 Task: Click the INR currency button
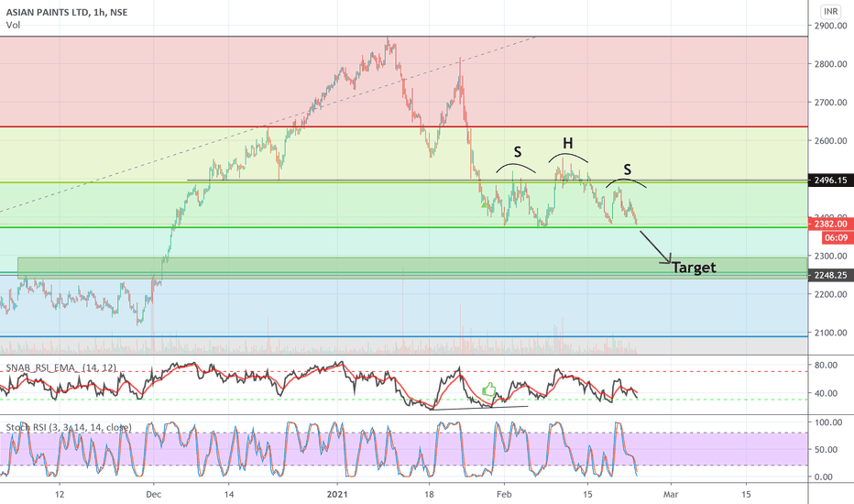tap(830, 11)
